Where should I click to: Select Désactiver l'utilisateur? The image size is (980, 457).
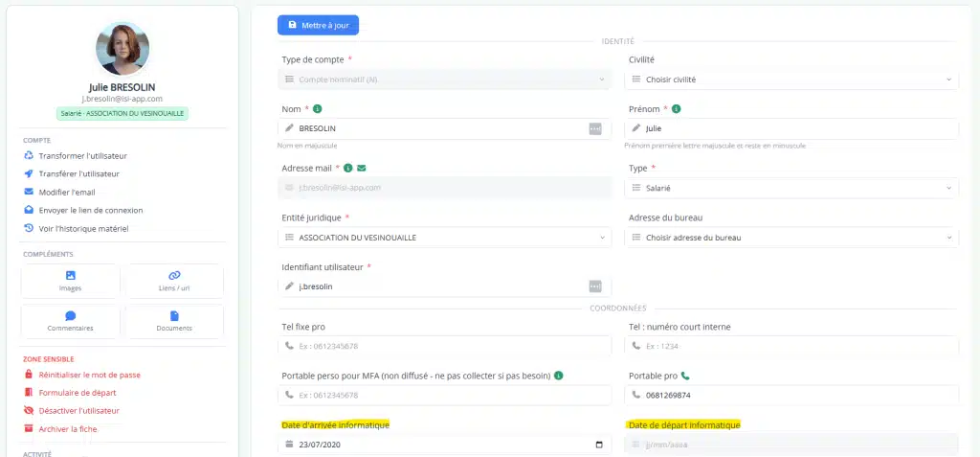pos(78,411)
